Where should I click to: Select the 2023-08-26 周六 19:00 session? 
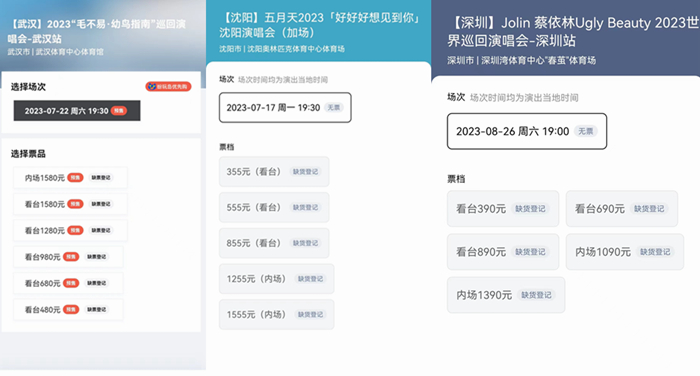[x=527, y=131]
